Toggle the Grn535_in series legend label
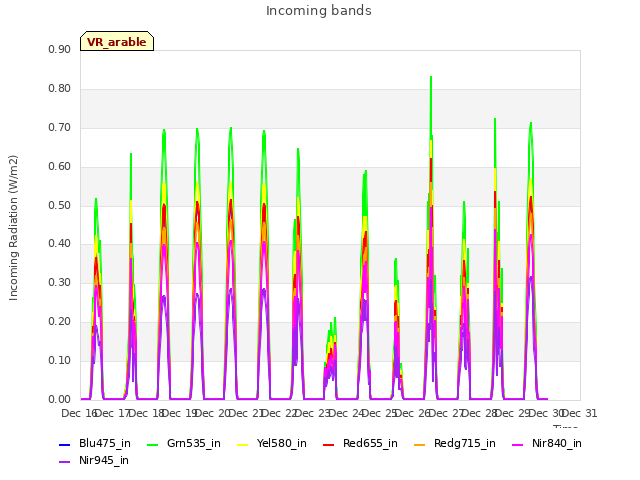640x480 pixels. [x=194, y=443]
